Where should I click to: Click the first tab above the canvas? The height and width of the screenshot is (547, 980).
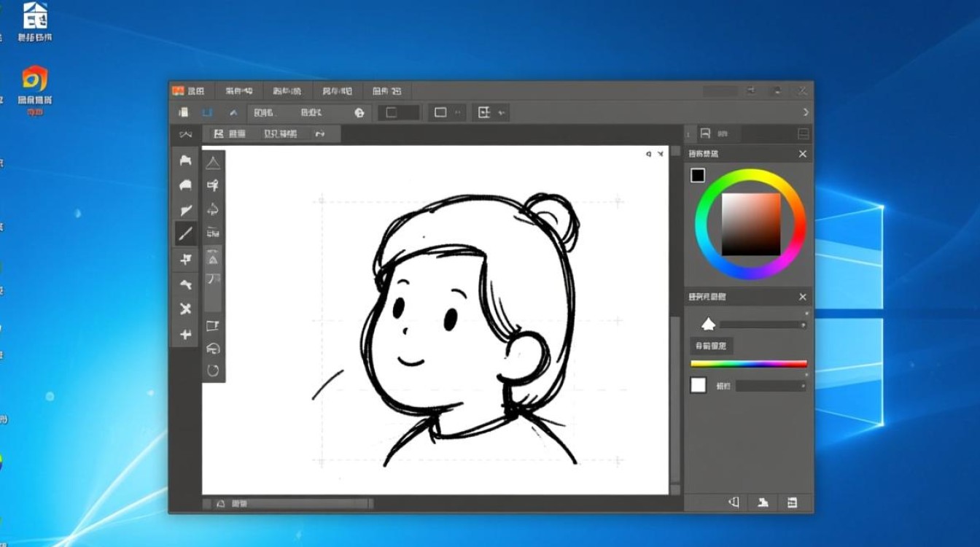[x=229, y=134]
